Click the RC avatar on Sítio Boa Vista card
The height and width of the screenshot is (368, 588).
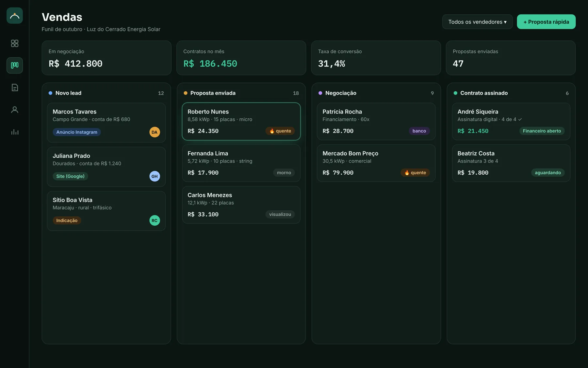click(x=155, y=220)
